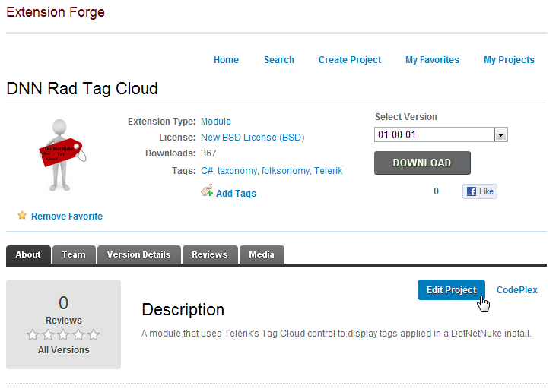559x392 pixels.
Task: Click the DNN Rad Tag Cloud heading
Action: pyautogui.click(x=82, y=88)
